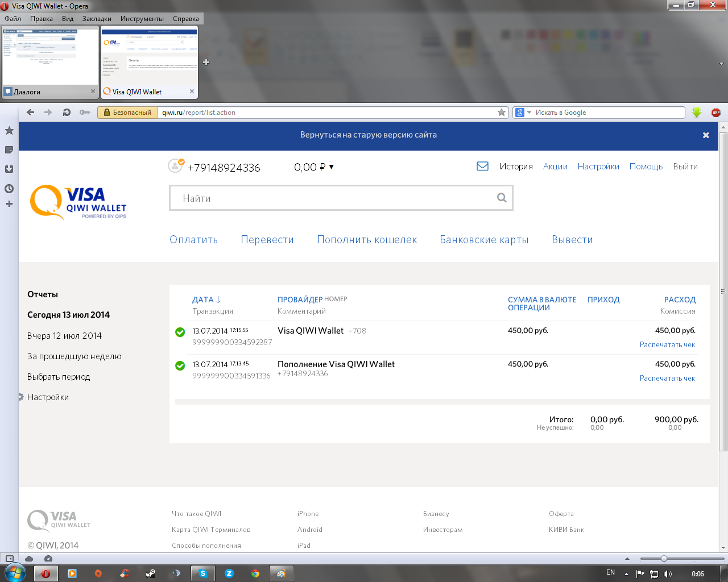The height and width of the screenshot is (582, 728).
Task: Click the Opera Link cloud icon
Action: pos(29,559)
